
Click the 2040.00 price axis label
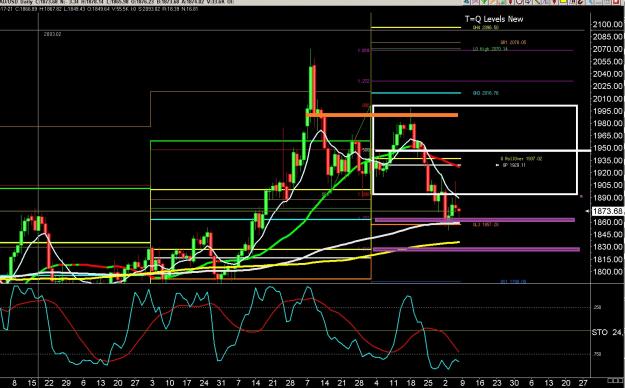608,74
